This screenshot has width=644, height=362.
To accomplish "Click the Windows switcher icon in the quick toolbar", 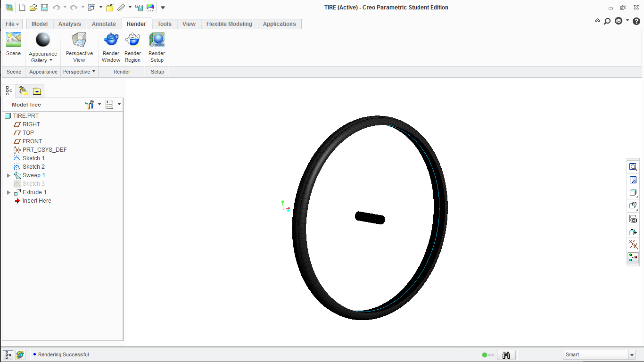I will point(92,8).
